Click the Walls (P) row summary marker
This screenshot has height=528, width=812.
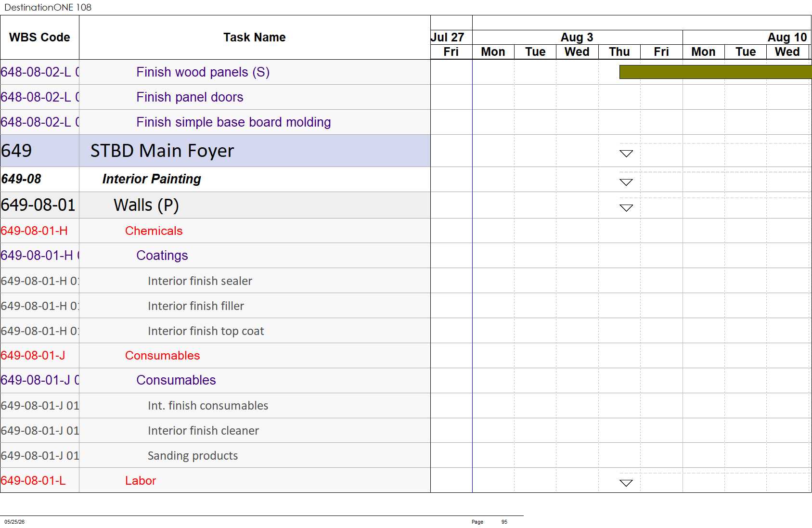626,208
